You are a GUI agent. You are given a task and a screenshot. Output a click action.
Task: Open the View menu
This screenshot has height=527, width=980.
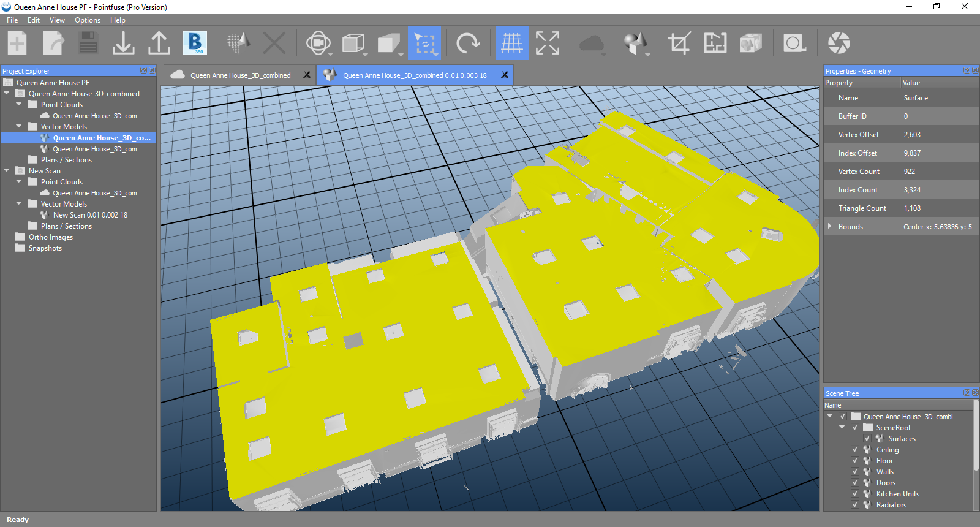tap(57, 20)
